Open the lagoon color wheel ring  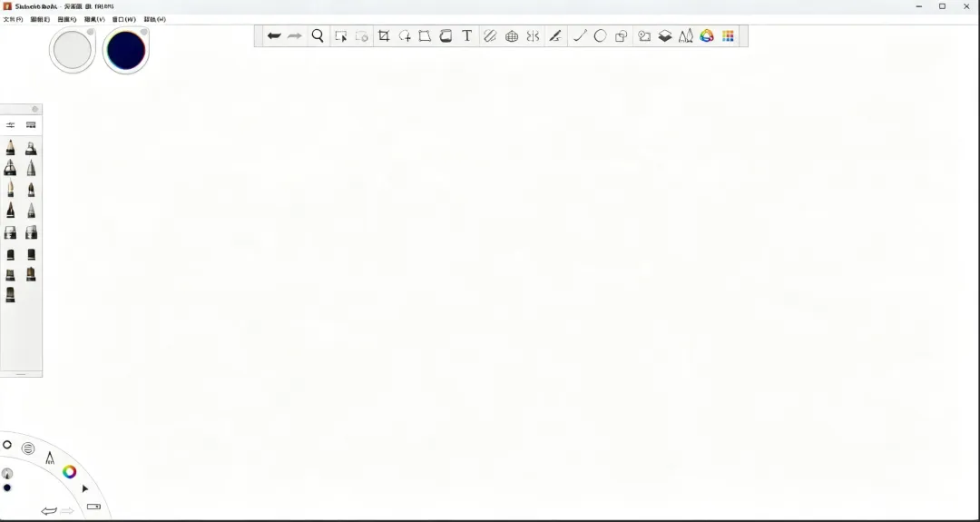[x=69, y=472]
